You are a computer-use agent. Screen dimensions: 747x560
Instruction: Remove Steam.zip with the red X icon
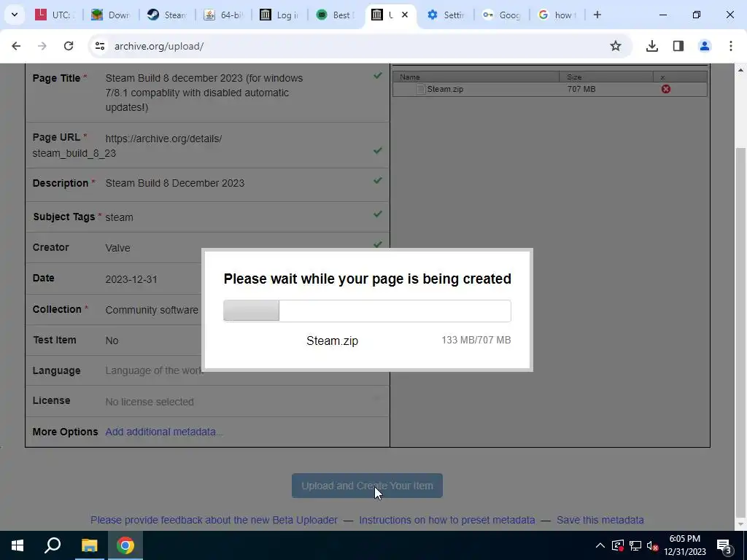pos(665,89)
